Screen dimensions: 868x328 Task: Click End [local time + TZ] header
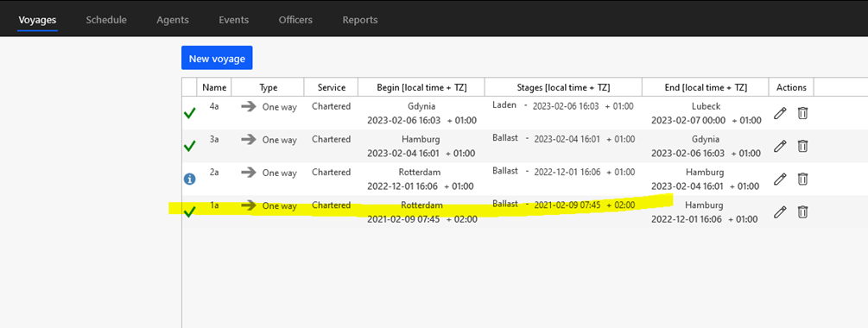pos(706,87)
